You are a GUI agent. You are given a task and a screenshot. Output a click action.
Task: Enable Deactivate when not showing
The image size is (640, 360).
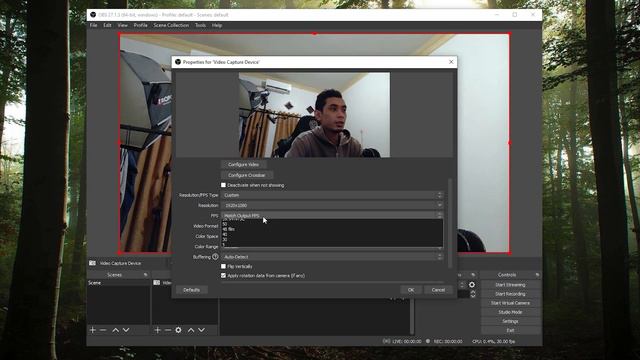[223, 185]
